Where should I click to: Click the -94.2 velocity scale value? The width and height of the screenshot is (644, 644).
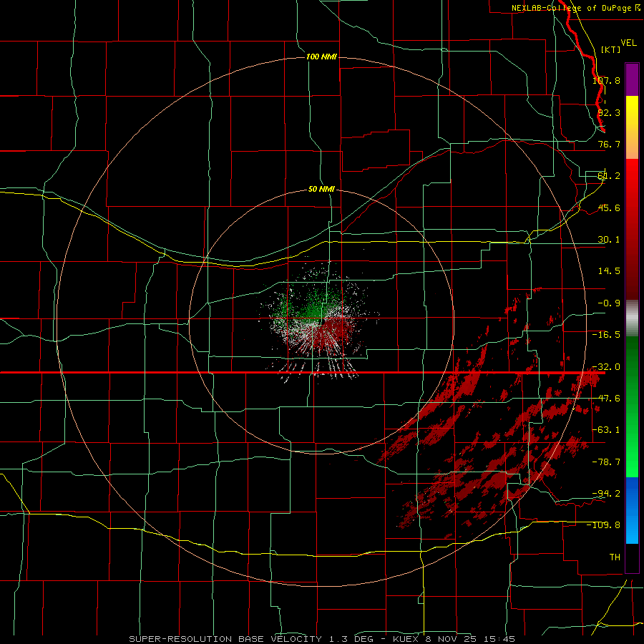point(606,494)
